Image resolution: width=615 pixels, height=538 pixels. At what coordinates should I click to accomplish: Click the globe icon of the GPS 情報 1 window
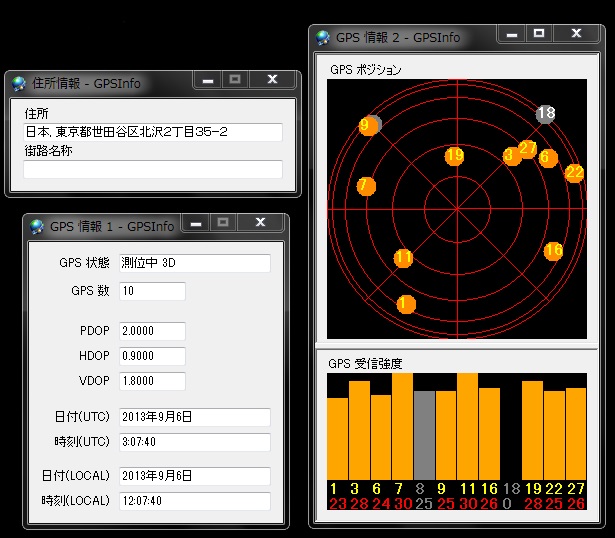[x=37, y=226]
